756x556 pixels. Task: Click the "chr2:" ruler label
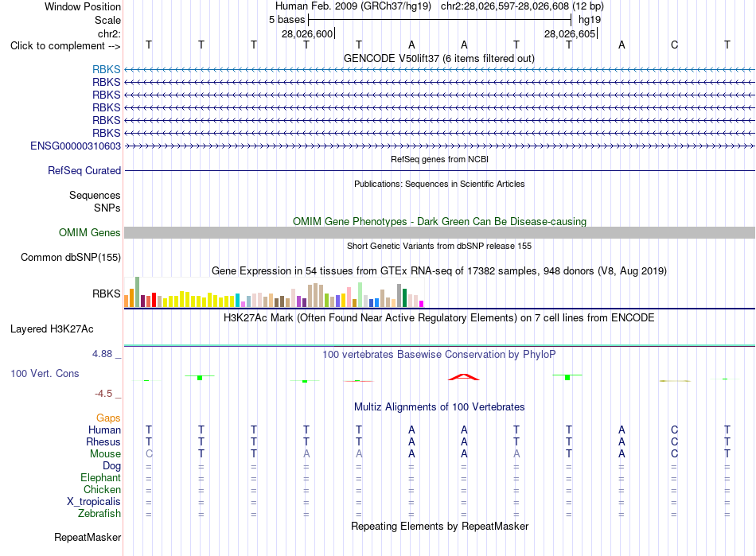point(109,33)
